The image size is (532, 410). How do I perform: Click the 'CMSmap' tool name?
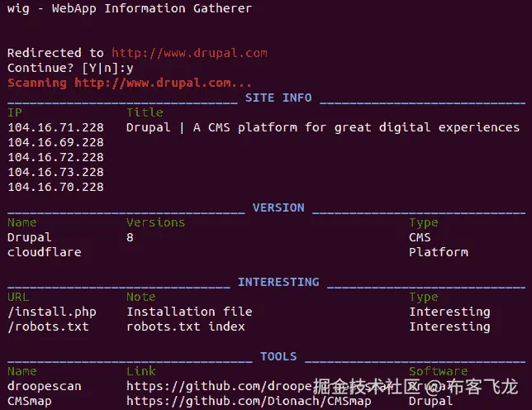(30, 402)
